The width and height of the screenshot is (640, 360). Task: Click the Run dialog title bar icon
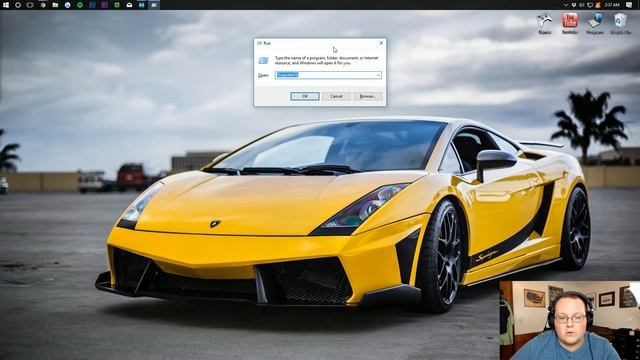[x=259, y=43]
